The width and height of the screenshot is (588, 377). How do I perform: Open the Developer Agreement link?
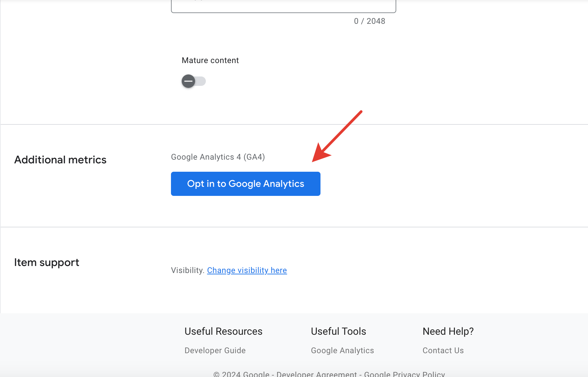coord(316,374)
